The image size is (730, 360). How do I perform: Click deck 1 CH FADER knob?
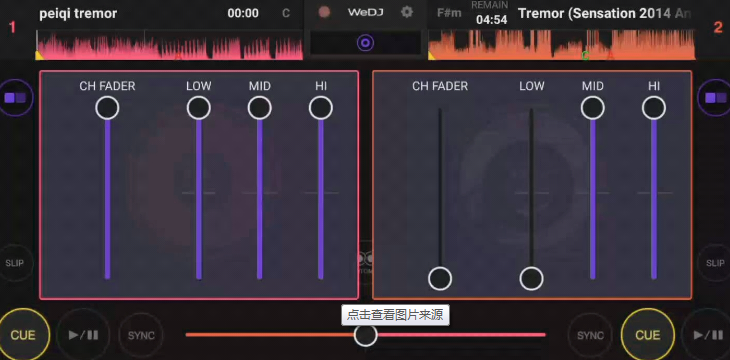107,108
